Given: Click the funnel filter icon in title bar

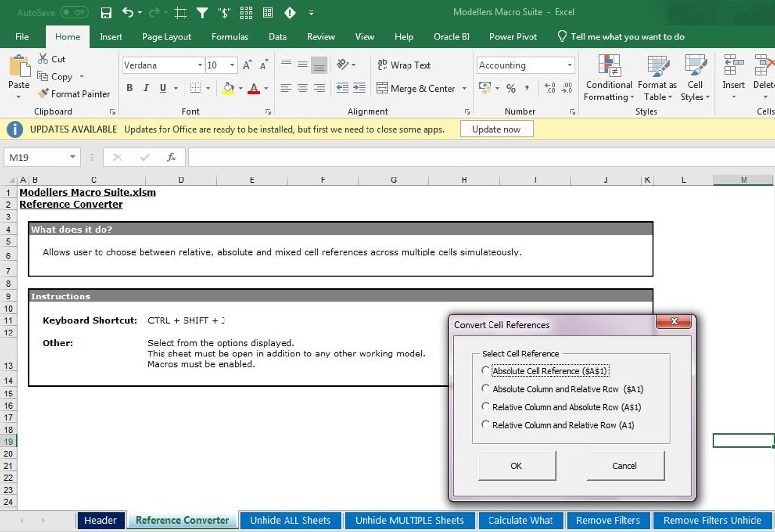Looking at the screenshot, I should coord(202,13).
